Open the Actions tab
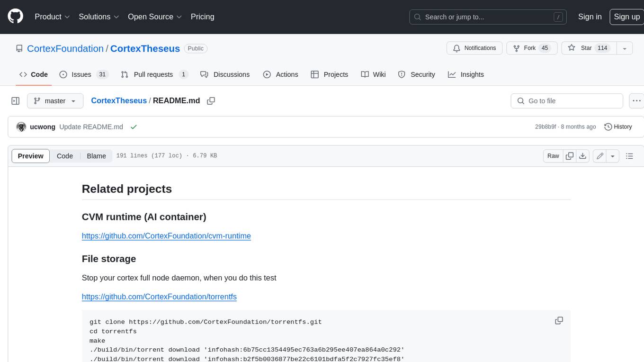This screenshot has height=362, width=644. pyautogui.click(x=280, y=74)
